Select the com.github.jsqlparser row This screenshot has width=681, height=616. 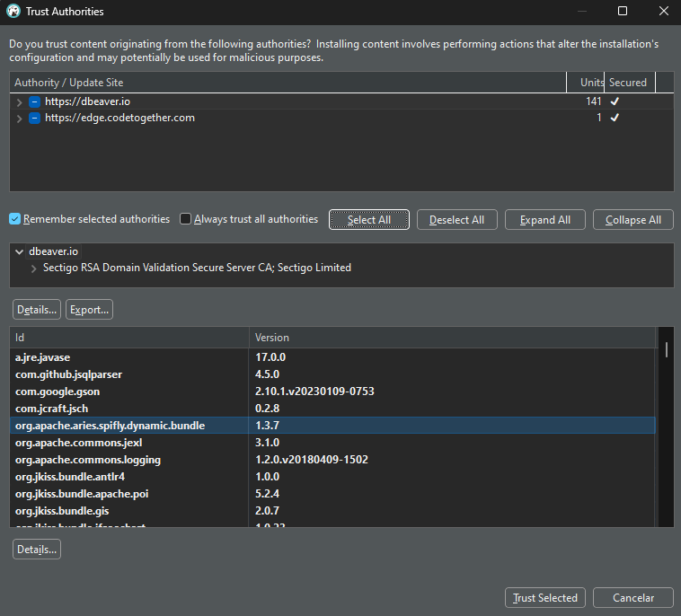[332, 374]
